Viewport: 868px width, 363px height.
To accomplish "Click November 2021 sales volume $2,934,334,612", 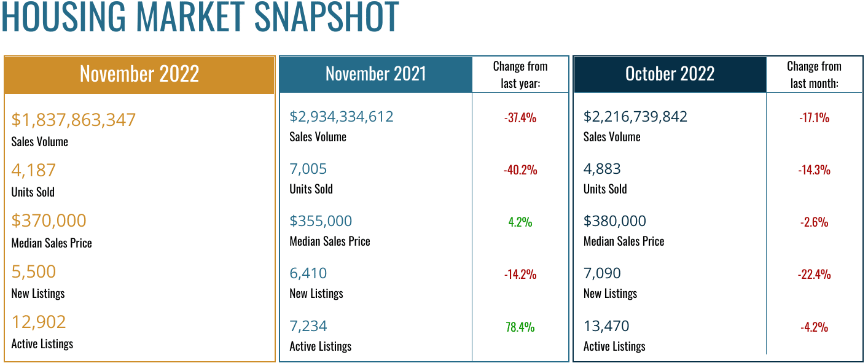I will [x=341, y=116].
